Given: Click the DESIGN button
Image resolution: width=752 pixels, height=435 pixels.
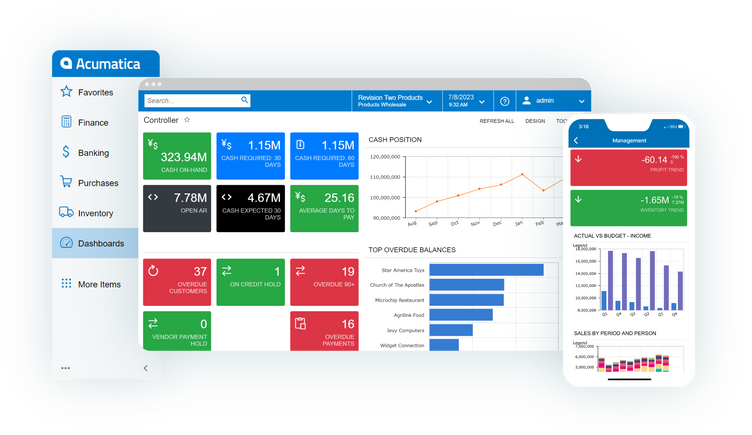Looking at the screenshot, I should point(535,121).
